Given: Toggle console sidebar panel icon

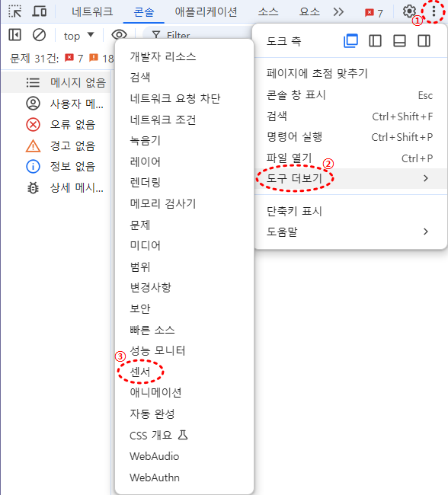Looking at the screenshot, I should tap(14, 35).
